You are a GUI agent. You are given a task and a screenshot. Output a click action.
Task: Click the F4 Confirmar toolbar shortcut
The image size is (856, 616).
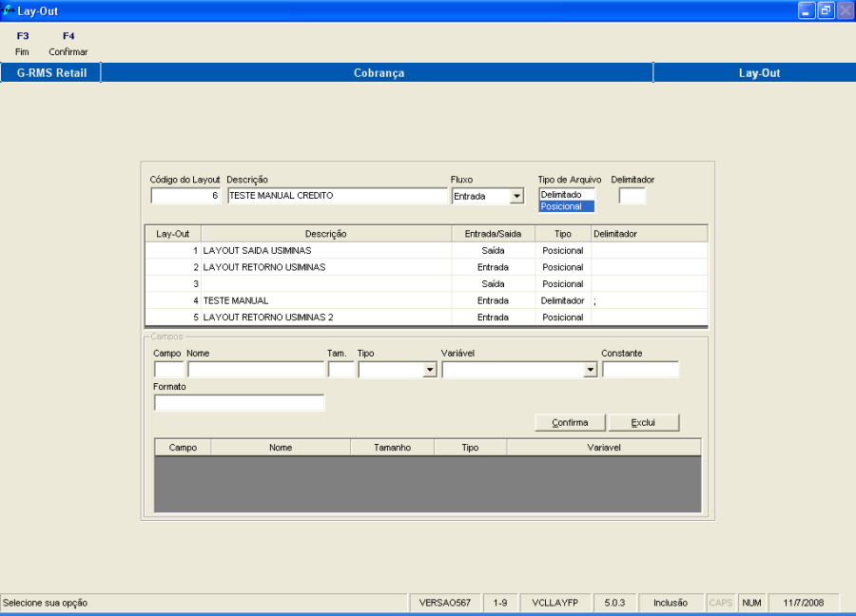tap(68, 44)
